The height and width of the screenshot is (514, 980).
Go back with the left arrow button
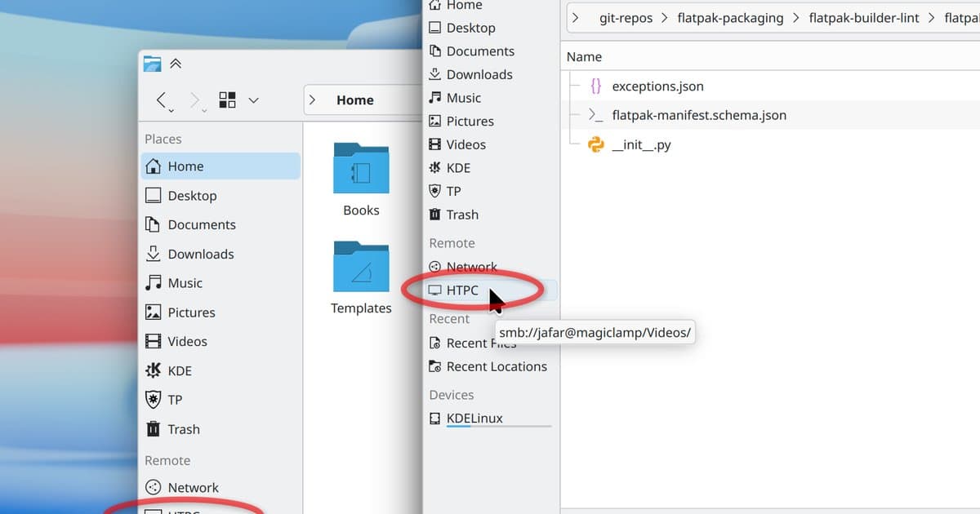pyautogui.click(x=163, y=100)
